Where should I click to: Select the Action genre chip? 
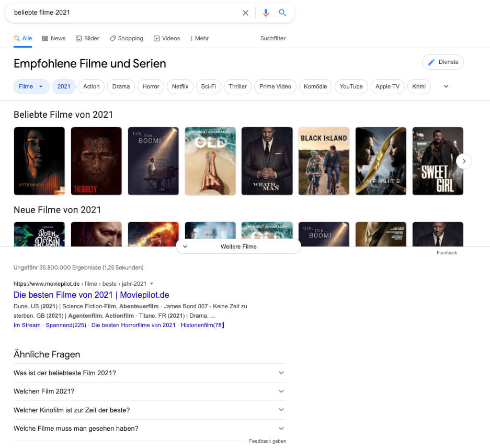click(x=91, y=87)
